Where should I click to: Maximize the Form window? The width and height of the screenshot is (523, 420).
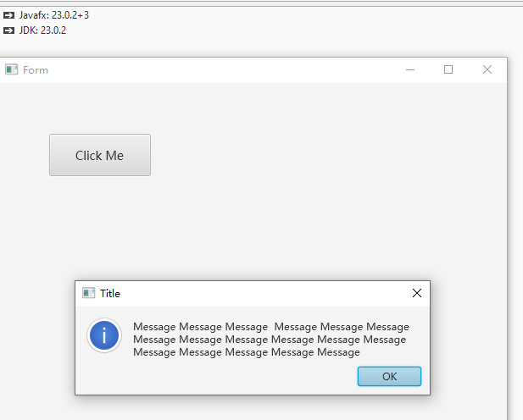(x=448, y=69)
